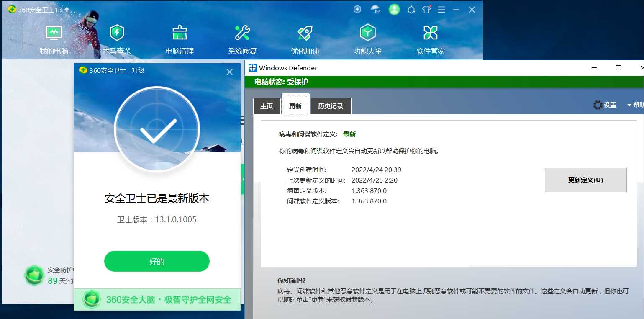Image resolution: width=644 pixels, height=319 pixels.
Task: Click the 你知道吗? heading in Defender
Action: tap(292, 280)
